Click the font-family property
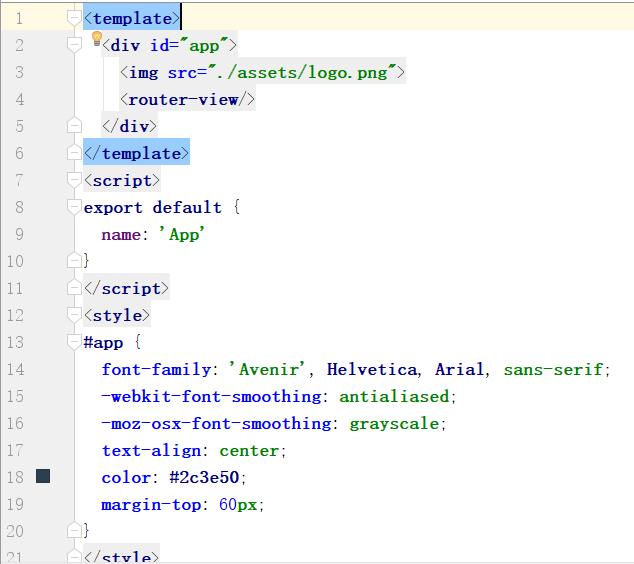Viewport: 634px width, 564px height. pyautogui.click(x=156, y=370)
